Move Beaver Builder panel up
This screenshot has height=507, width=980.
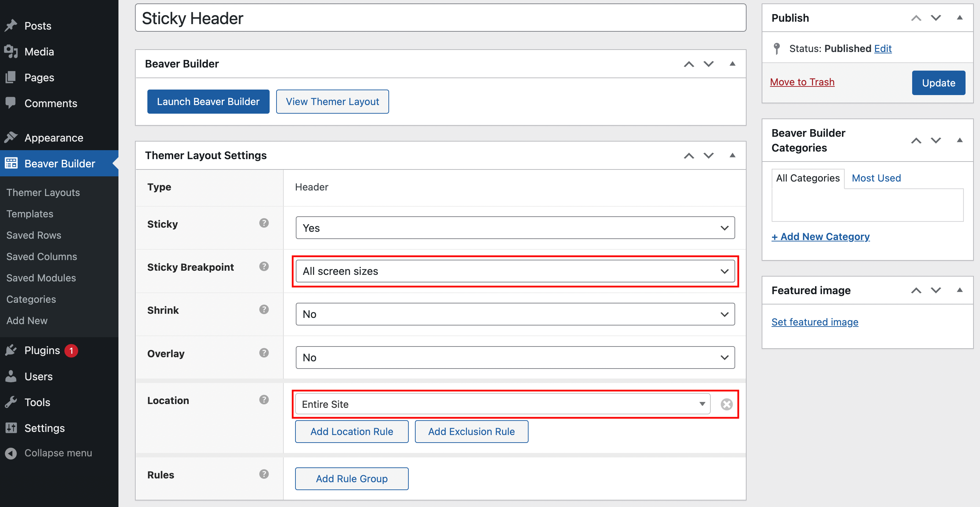pyautogui.click(x=689, y=64)
